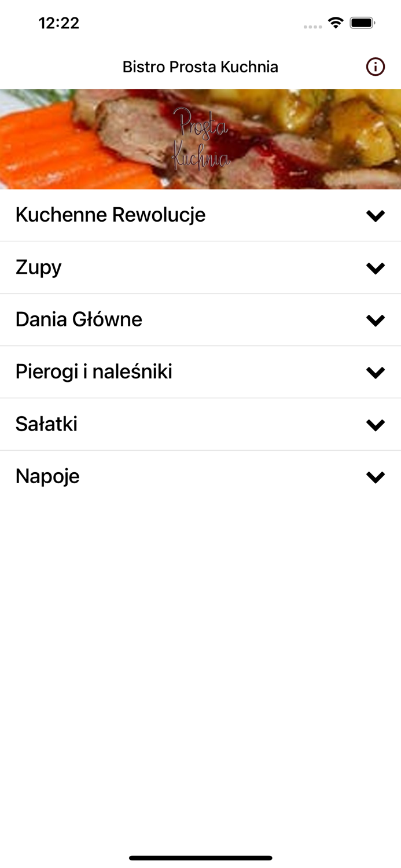The image size is (401, 868).
Task: Tap the Pierogi i naleśniki label
Action: tap(94, 372)
